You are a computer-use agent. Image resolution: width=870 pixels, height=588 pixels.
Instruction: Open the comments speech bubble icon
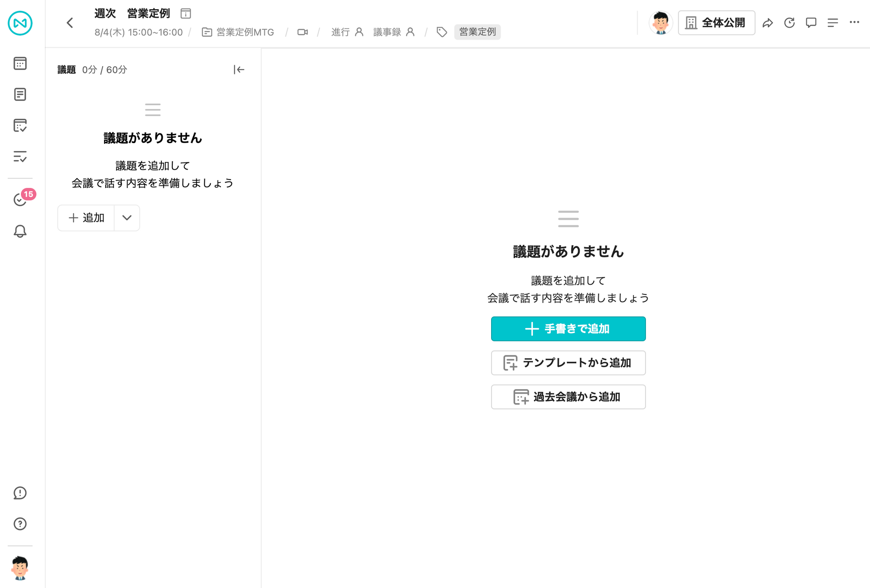811,23
